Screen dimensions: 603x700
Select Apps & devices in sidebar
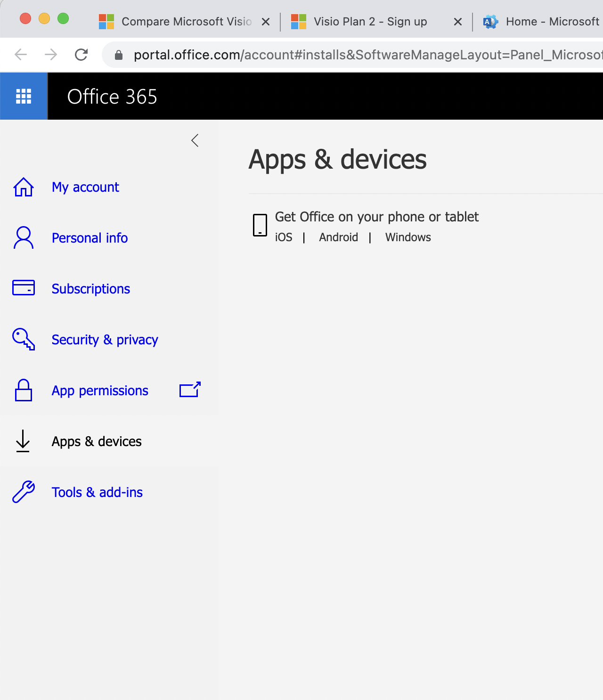coord(97,441)
